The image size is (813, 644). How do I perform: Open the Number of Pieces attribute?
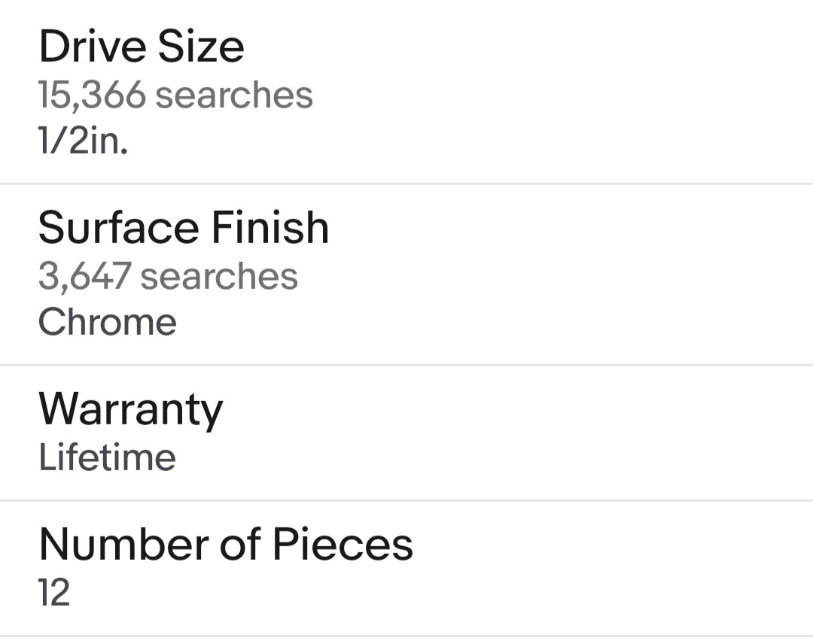(x=406, y=569)
